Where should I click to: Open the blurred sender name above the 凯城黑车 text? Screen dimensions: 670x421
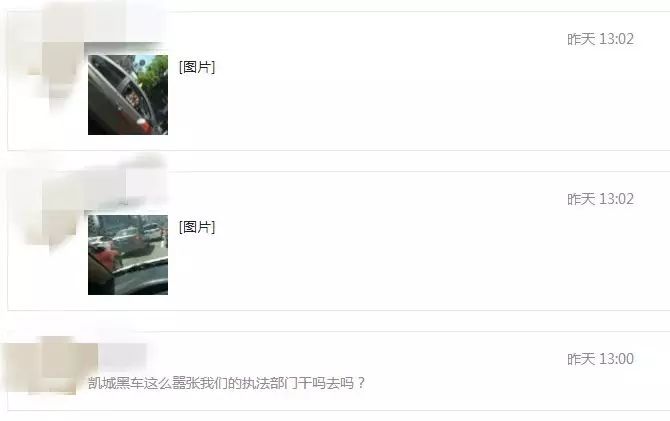point(122,355)
